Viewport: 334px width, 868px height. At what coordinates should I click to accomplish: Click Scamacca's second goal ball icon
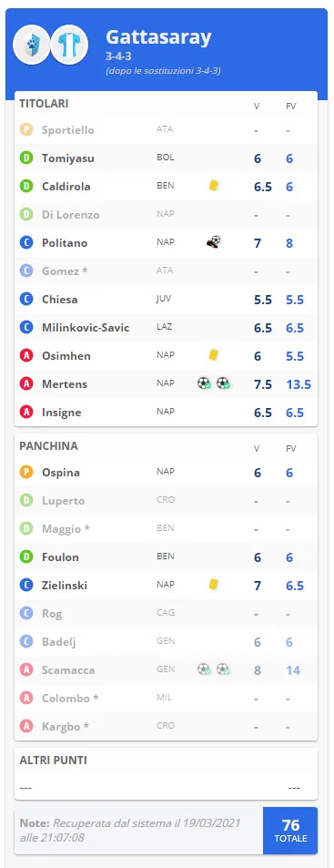coord(223,669)
